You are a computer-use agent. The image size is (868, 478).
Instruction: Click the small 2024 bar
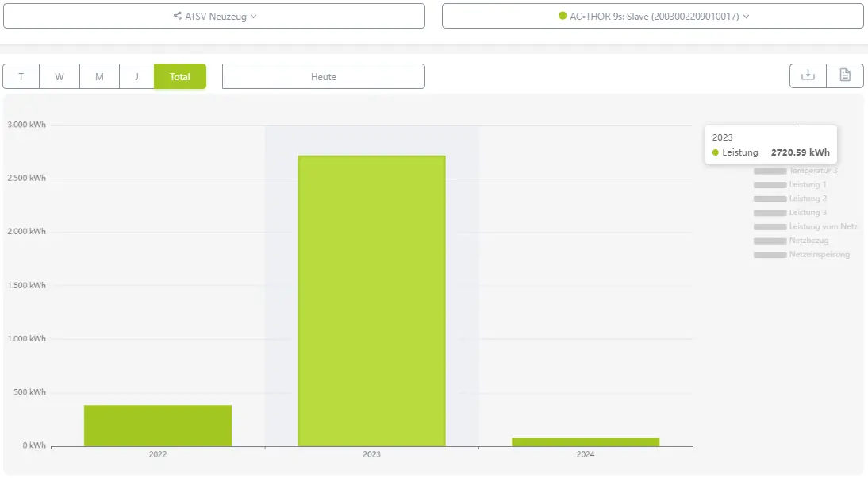point(586,442)
